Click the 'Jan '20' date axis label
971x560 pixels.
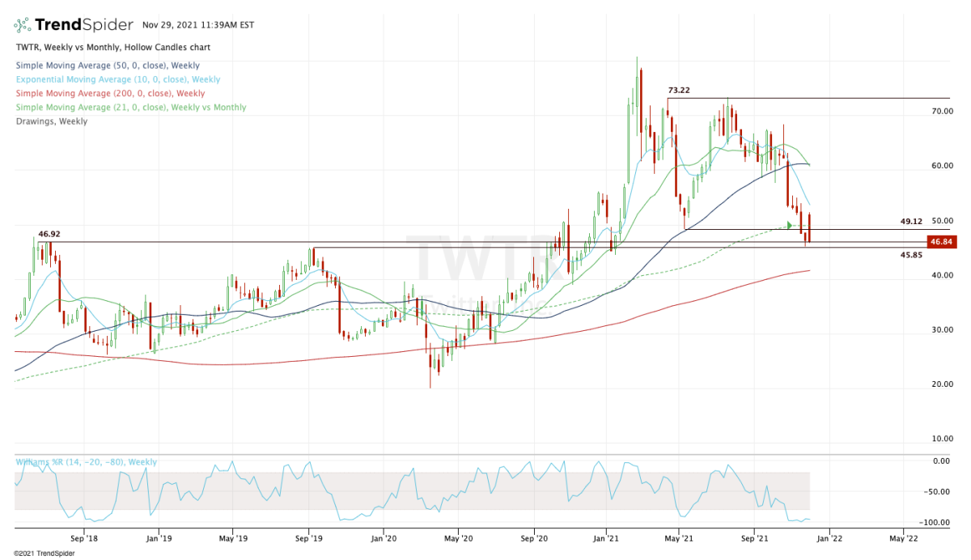pyautogui.click(x=383, y=537)
